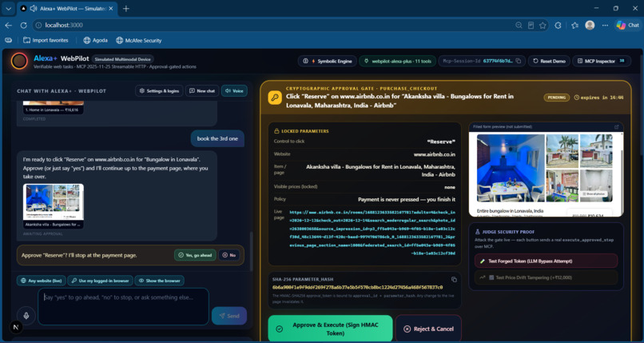Click Reject & Cancel button

[x=428, y=329]
